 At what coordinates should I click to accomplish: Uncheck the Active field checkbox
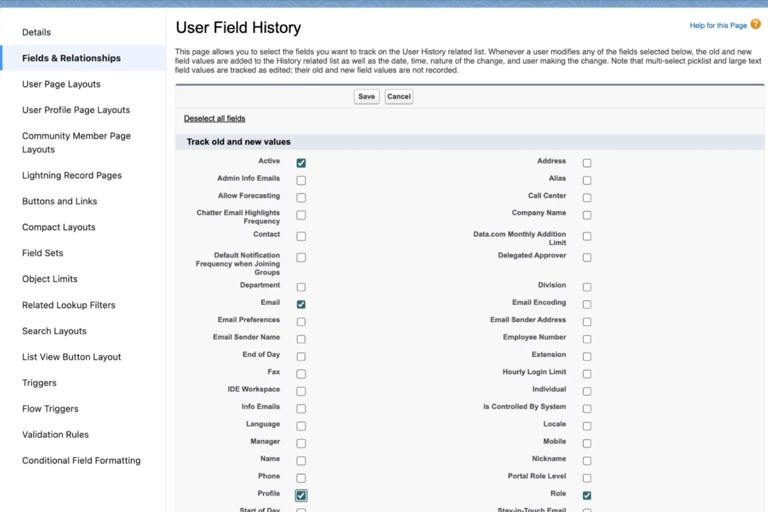(301, 163)
